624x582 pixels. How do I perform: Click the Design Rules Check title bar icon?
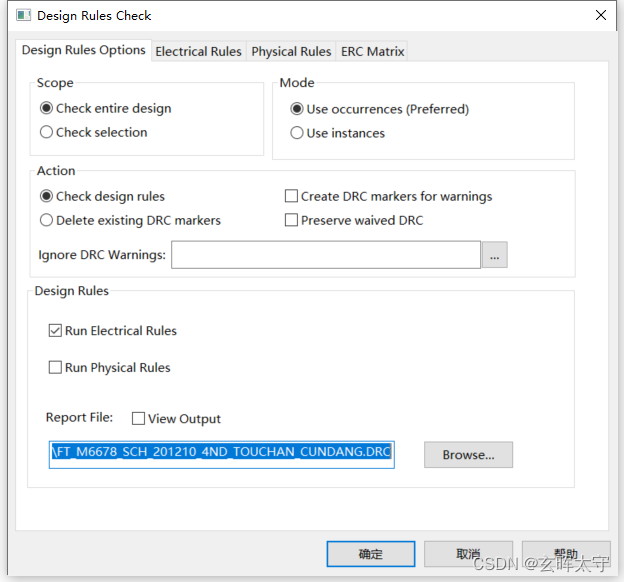[23, 16]
